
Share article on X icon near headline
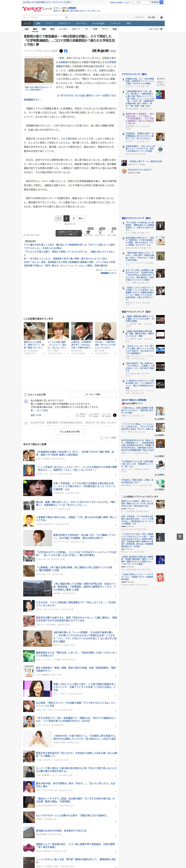point(61,51)
